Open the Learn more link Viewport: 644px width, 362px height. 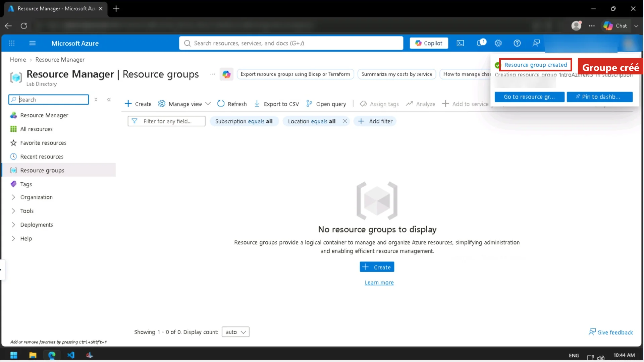[379, 283]
